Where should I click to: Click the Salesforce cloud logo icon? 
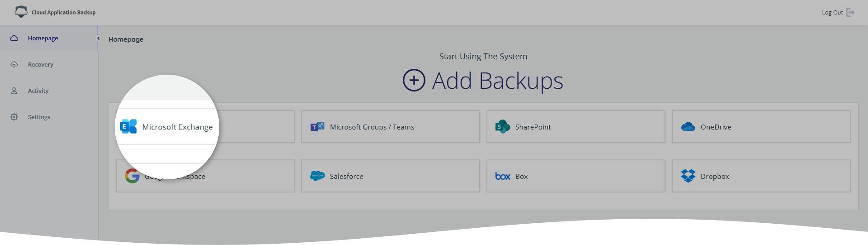coord(317,176)
